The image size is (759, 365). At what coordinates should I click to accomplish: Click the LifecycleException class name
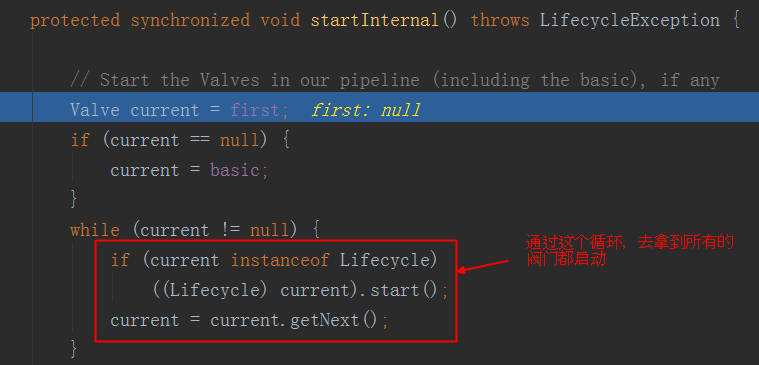(x=629, y=20)
